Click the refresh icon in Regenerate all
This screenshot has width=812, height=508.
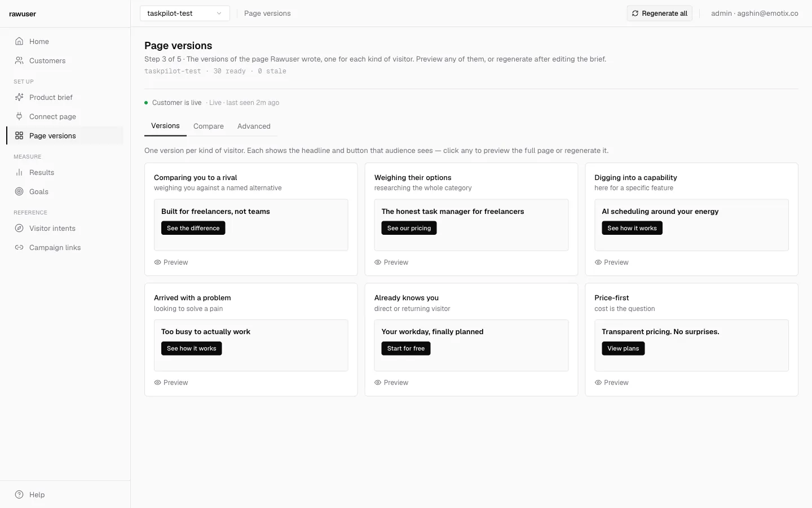click(x=636, y=14)
